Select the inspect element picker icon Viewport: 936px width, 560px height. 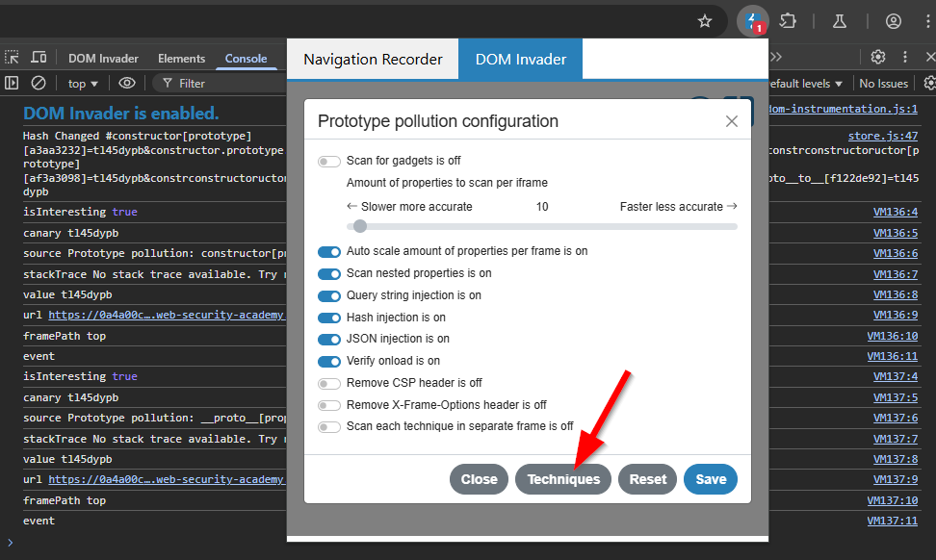point(12,58)
